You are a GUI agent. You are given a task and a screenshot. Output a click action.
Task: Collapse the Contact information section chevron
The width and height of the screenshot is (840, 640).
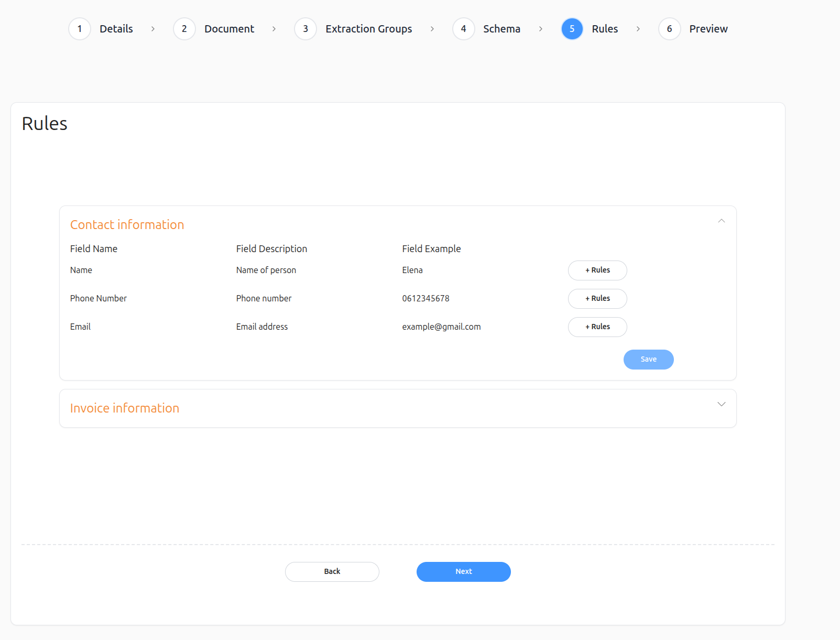pos(721,221)
